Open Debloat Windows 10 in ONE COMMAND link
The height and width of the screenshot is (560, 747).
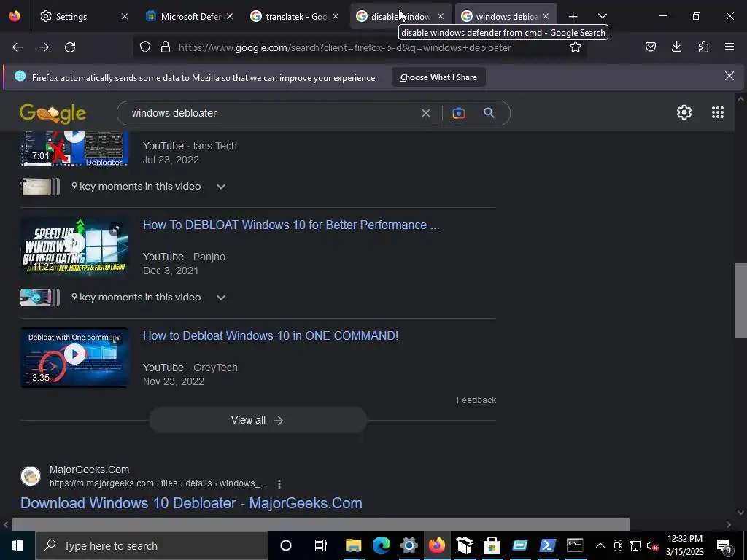click(271, 335)
